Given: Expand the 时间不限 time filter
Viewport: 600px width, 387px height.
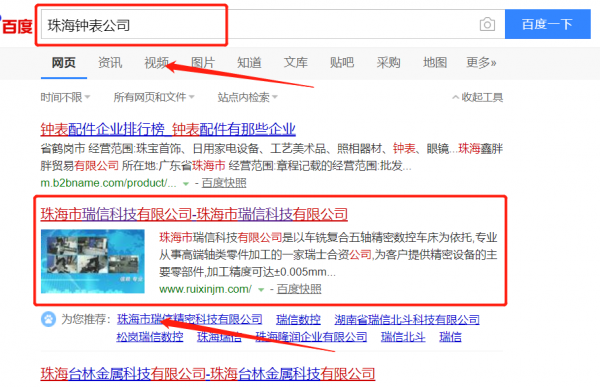Looking at the screenshot, I should point(65,97).
